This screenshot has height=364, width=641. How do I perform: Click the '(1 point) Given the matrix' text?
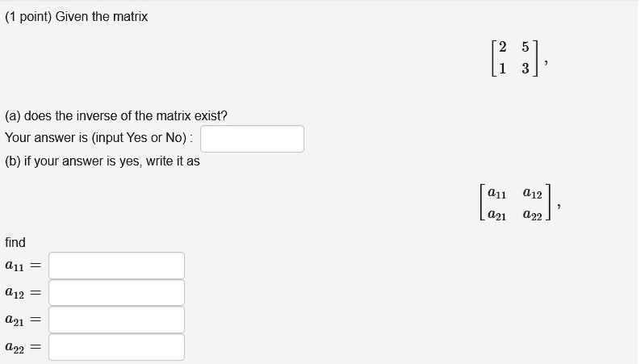point(77,17)
